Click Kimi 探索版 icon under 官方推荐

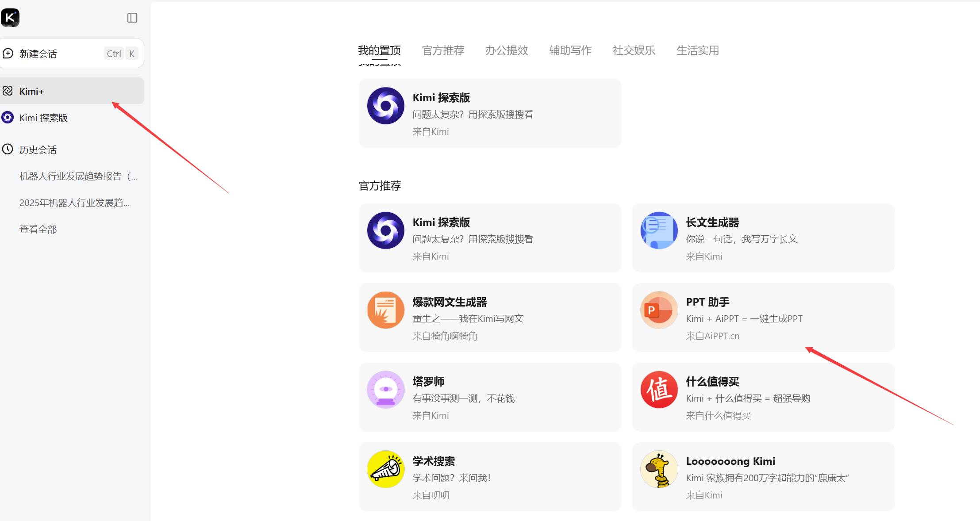386,230
